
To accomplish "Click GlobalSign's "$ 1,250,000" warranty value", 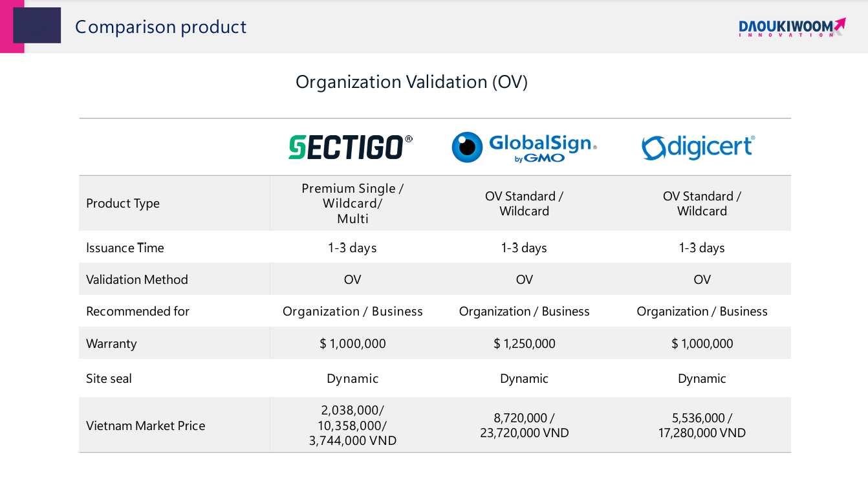I will click(x=524, y=343).
